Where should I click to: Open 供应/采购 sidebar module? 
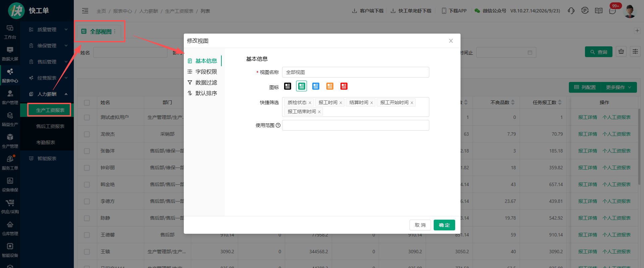pyautogui.click(x=10, y=207)
